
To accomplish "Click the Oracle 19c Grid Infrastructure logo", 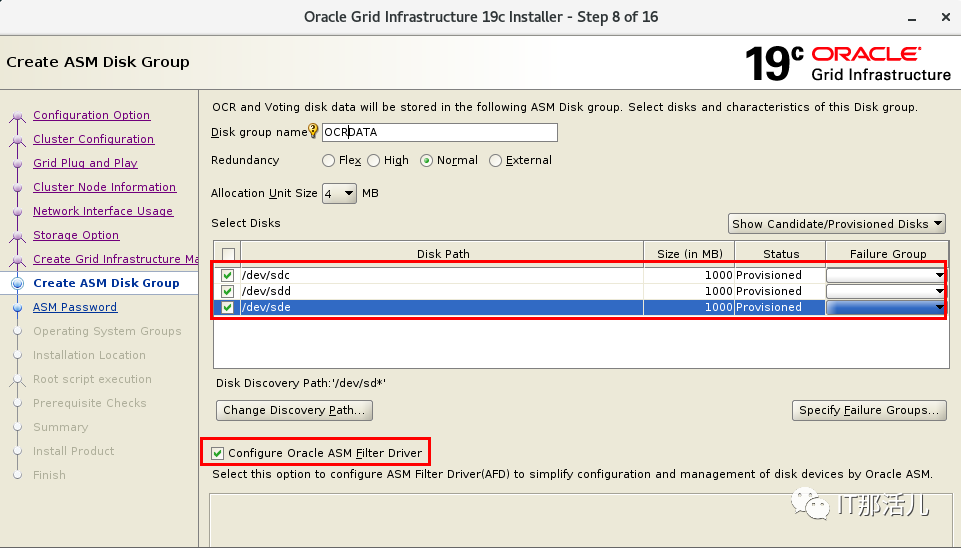I will 848,64.
